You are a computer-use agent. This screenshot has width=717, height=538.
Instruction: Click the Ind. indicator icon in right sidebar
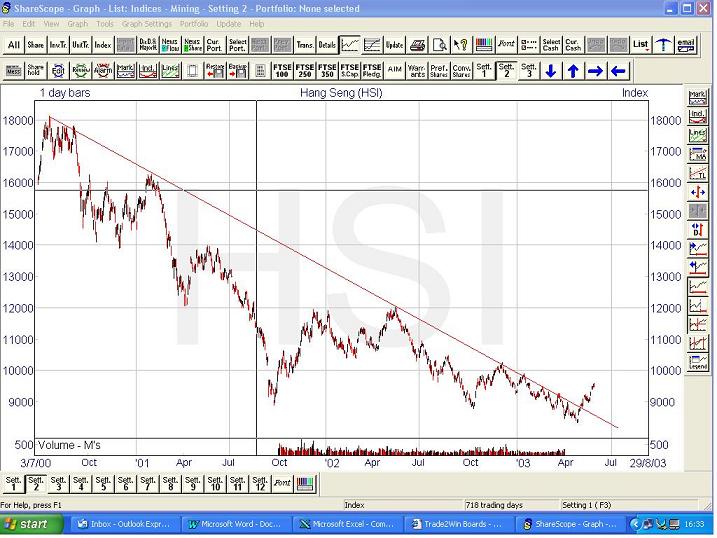pos(698,116)
